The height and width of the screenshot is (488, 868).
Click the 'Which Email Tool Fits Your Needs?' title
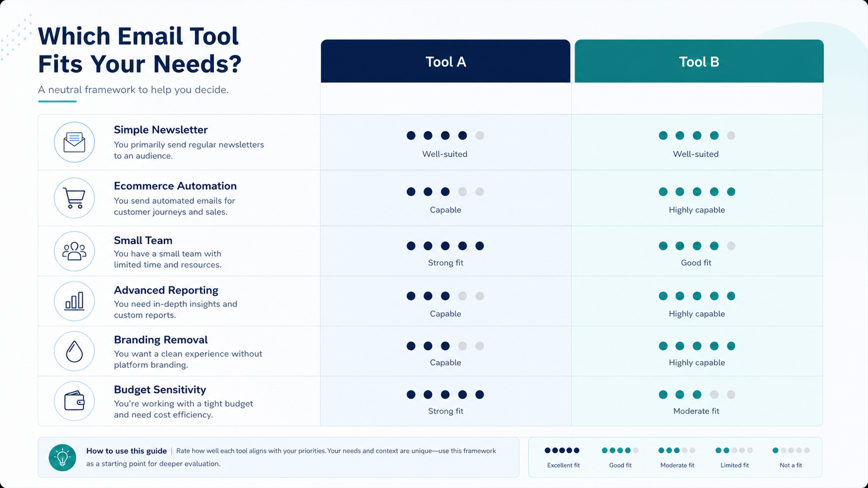(x=139, y=50)
